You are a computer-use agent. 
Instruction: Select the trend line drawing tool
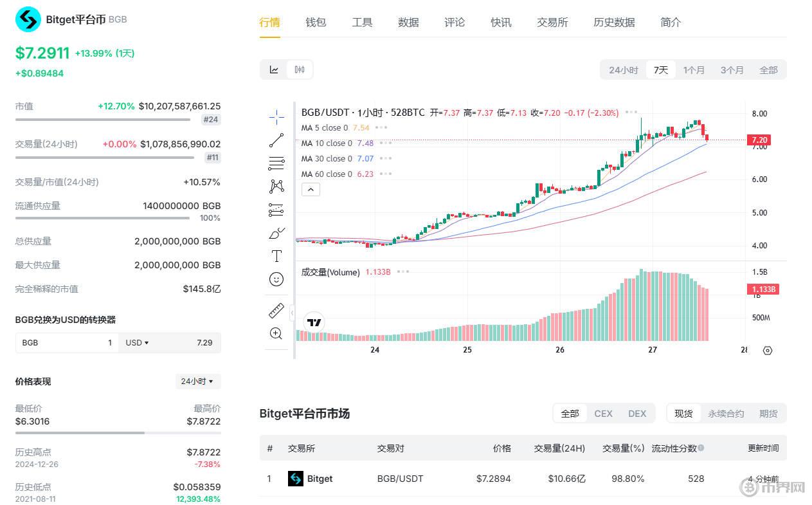pos(276,140)
